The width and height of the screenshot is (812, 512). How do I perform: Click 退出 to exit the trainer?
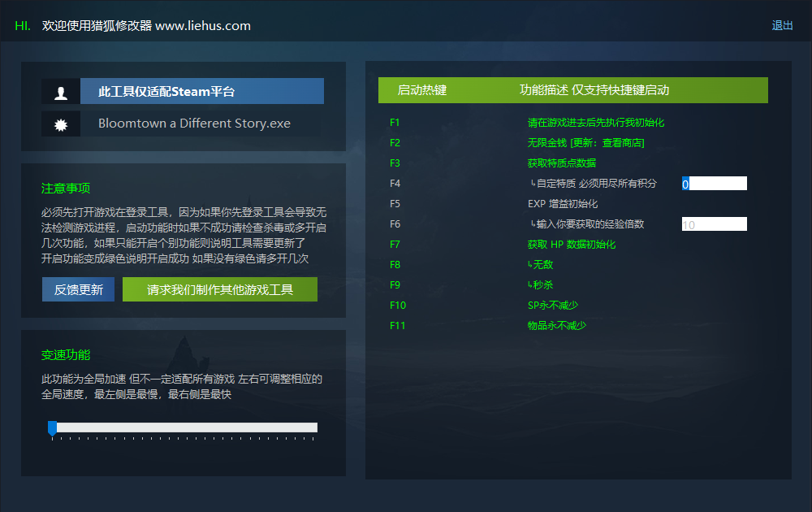782,25
